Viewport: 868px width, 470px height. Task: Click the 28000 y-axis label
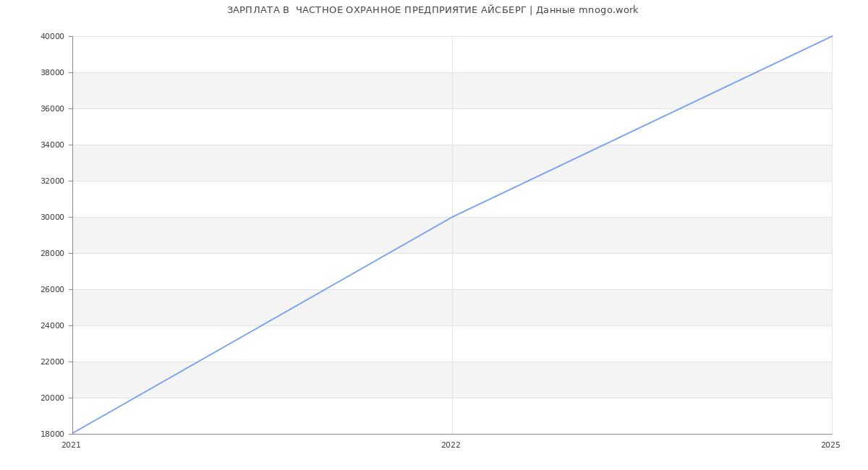coord(53,253)
